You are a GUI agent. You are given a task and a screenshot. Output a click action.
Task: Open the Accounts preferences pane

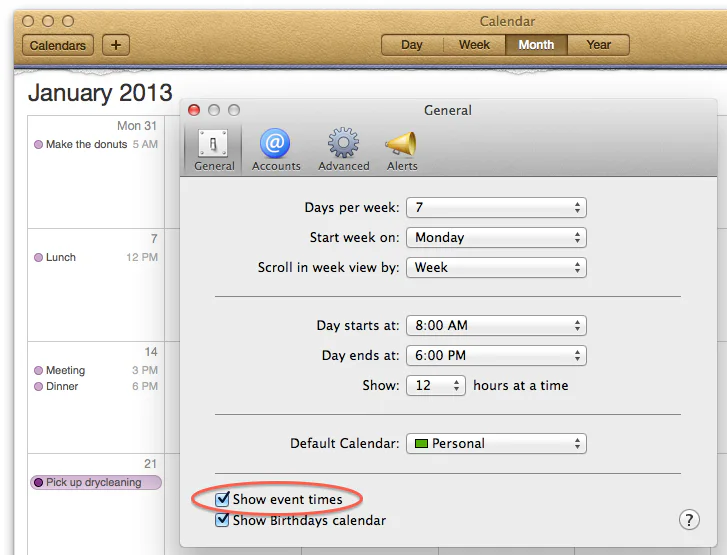(276, 150)
